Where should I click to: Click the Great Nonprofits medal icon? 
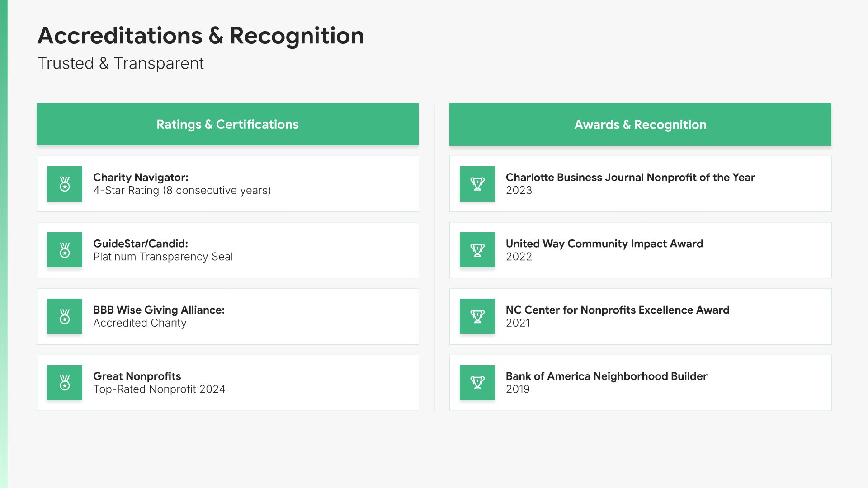point(65,383)
